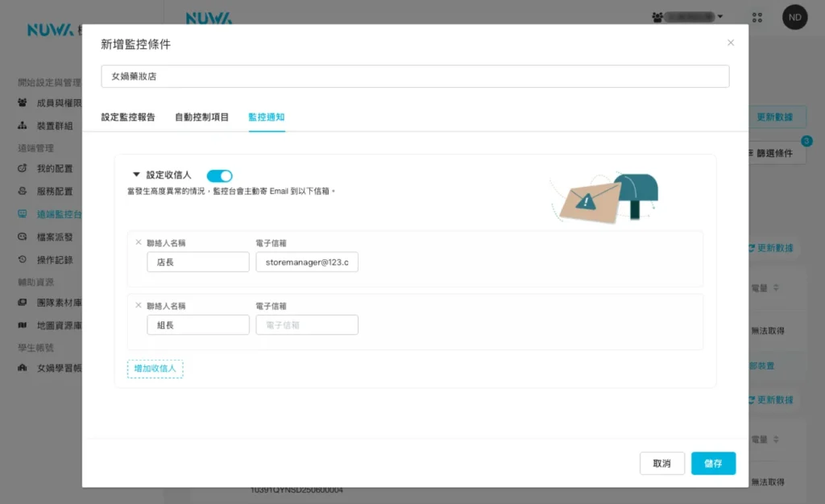Collapse the 設定收信人 section triangle

point(135,175)
